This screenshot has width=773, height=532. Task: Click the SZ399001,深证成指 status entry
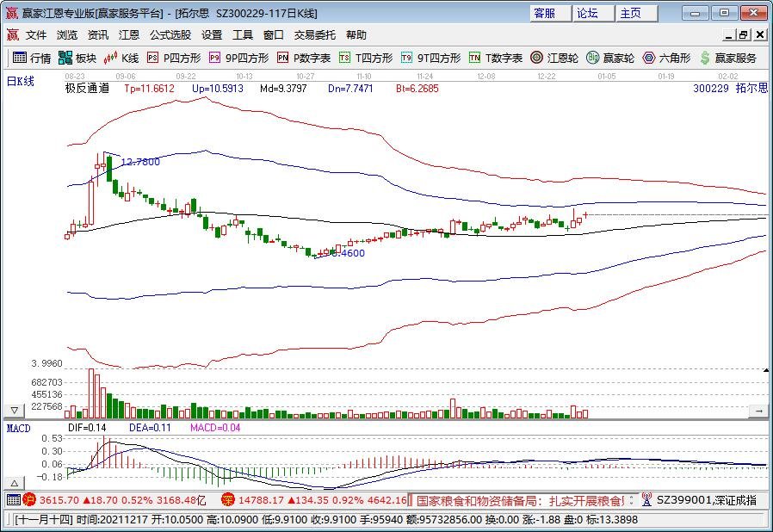point(707,500)
